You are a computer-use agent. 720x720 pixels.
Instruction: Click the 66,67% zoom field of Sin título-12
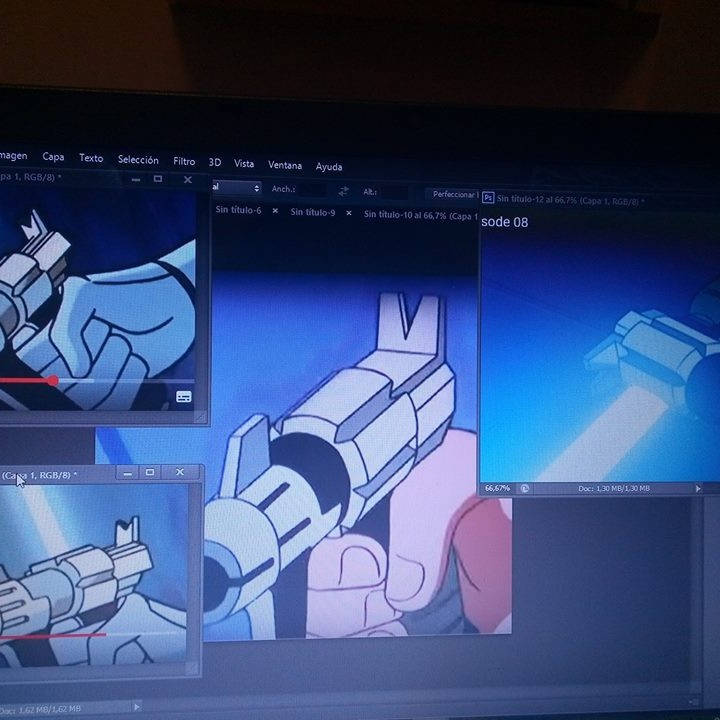point(497,488)
